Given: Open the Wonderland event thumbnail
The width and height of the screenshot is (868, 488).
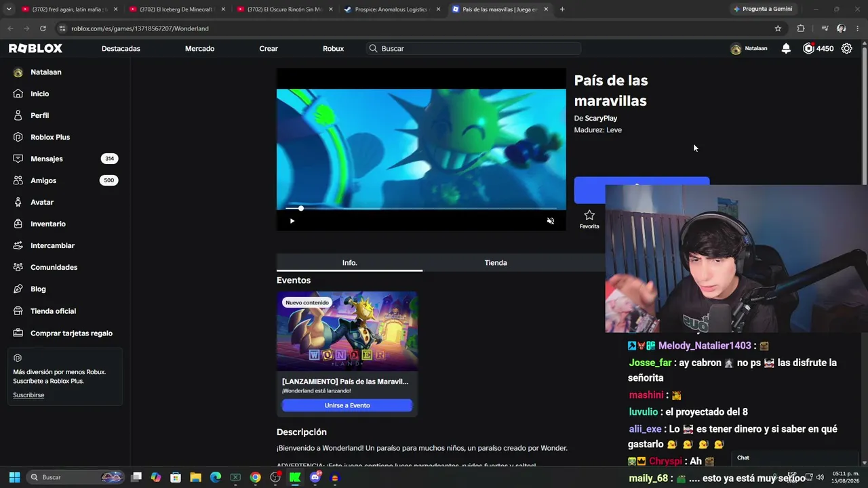Looking at the screenshot, I should 347,331.
